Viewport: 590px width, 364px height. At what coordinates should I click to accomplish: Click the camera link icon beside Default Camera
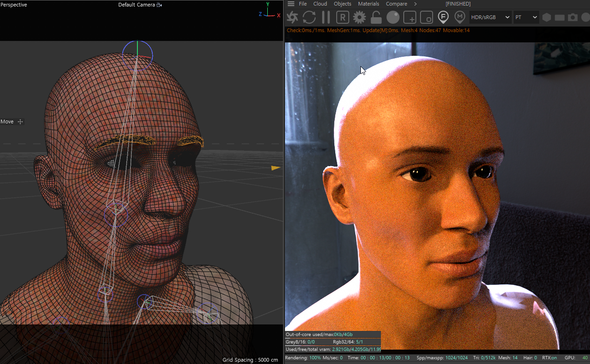[x=159, y=5]
